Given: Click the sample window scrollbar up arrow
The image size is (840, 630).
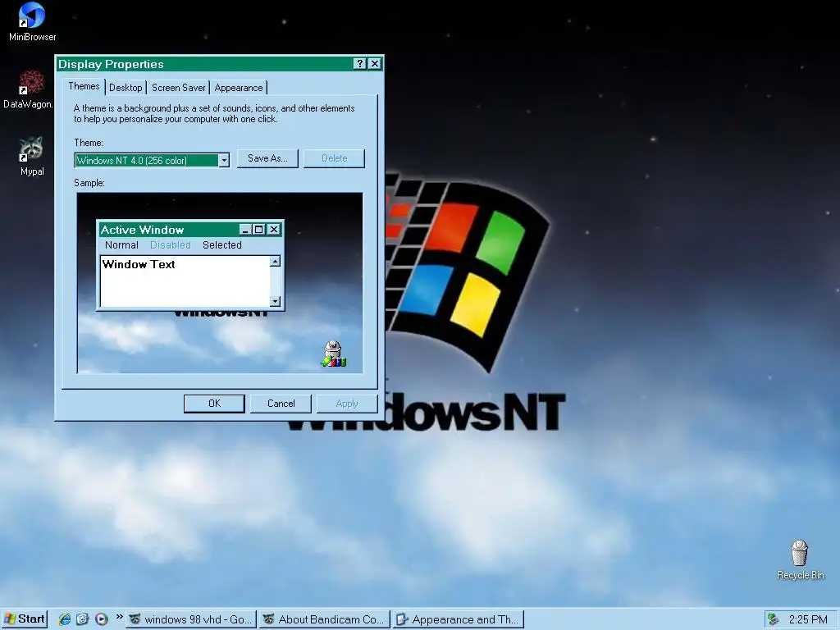Looking at the screenshot, I should point(275,262).
